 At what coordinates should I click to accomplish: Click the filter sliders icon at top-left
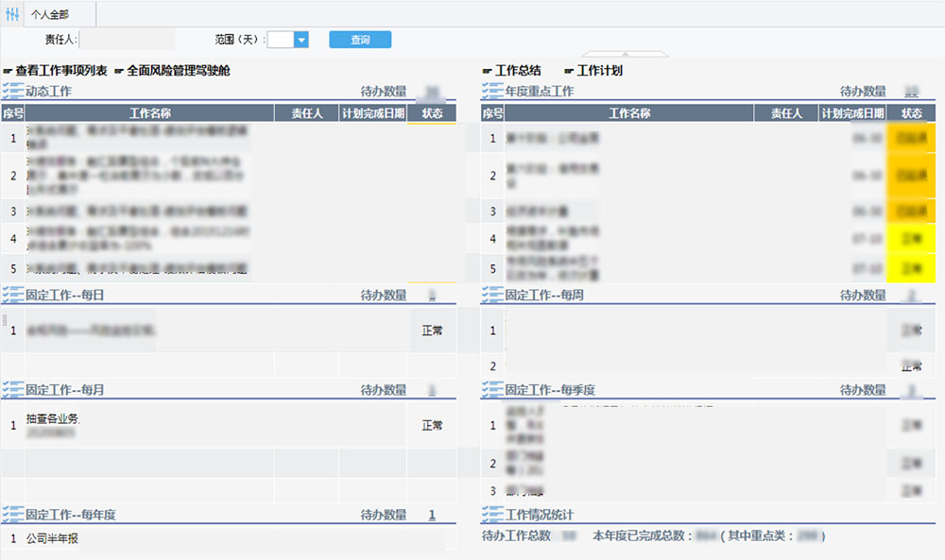point(12,14)
